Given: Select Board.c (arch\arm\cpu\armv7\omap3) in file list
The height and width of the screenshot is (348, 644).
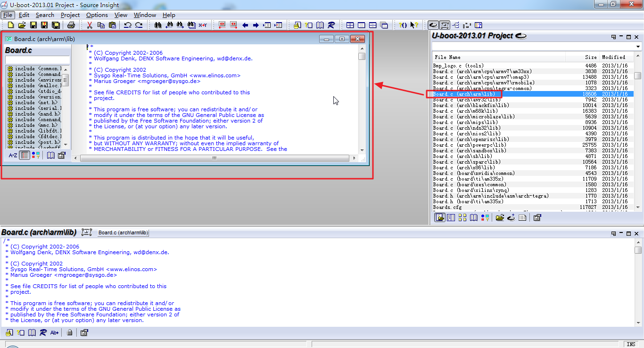Looking at the screenshot, I should coord(533,77).
